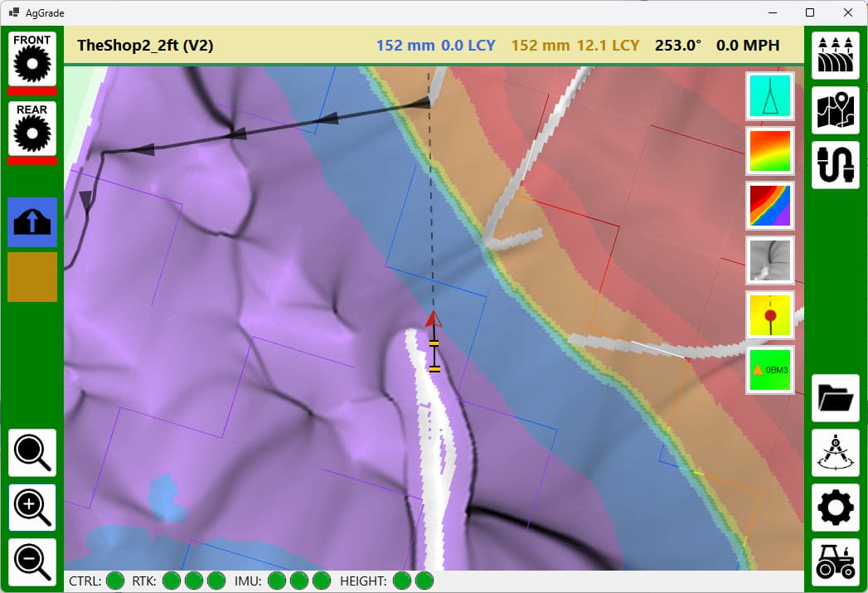The height and width of the screenshot is (593, 868).
Task: Open the map location pin icon
Action: 835,110
